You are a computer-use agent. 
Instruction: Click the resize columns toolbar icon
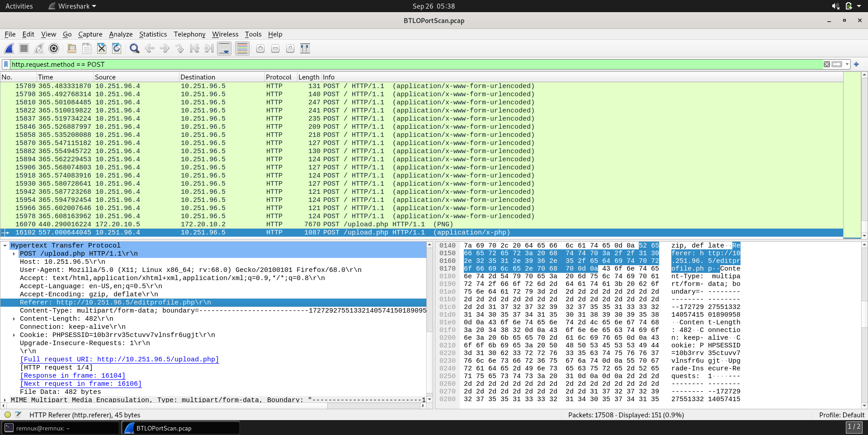click(x=305, y=48)
